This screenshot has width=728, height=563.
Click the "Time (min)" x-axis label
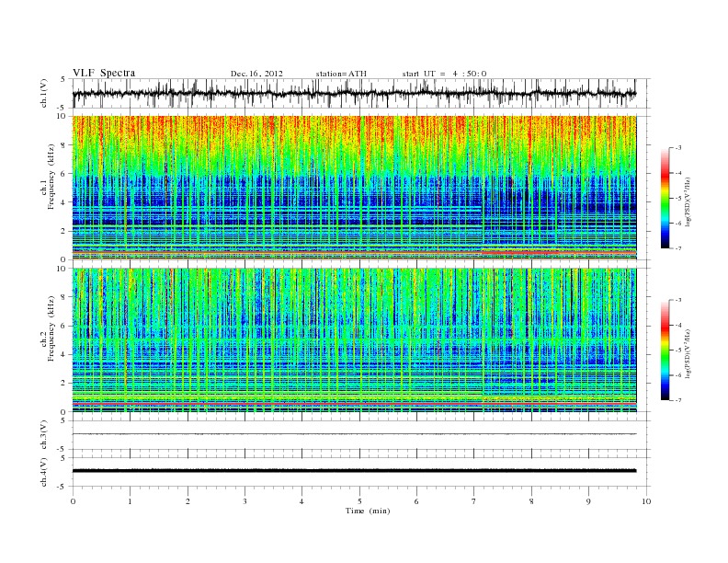[x=368, y=511]
